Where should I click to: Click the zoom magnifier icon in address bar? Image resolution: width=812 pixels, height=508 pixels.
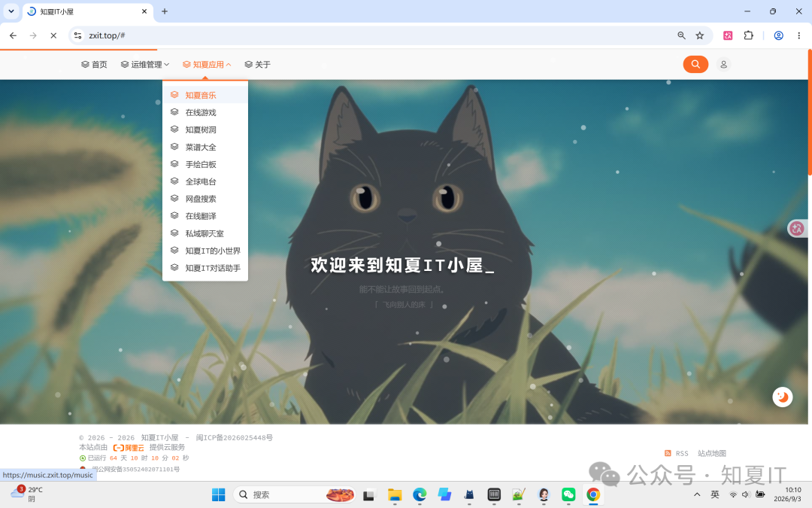(x=681, y=35)
